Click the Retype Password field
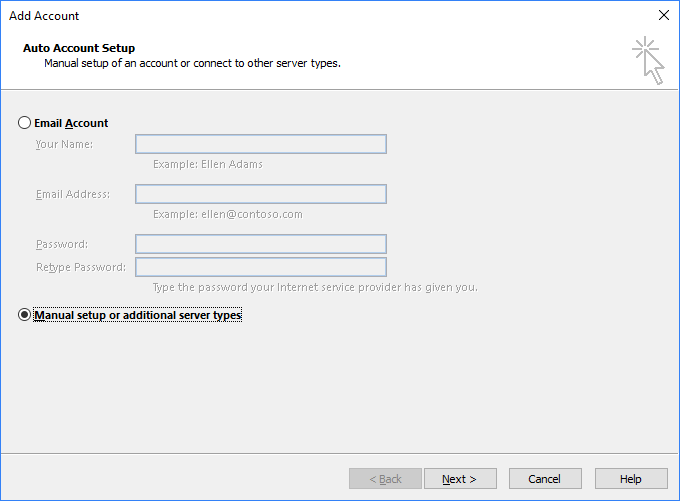680x501 pixels. [261, 267]
